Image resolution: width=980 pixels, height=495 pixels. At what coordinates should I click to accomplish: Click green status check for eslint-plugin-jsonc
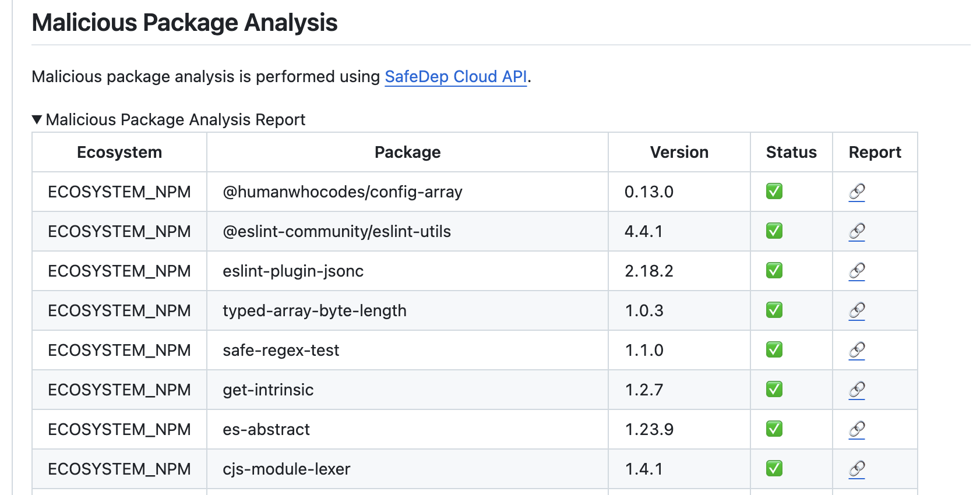click(x=774, y=271)
